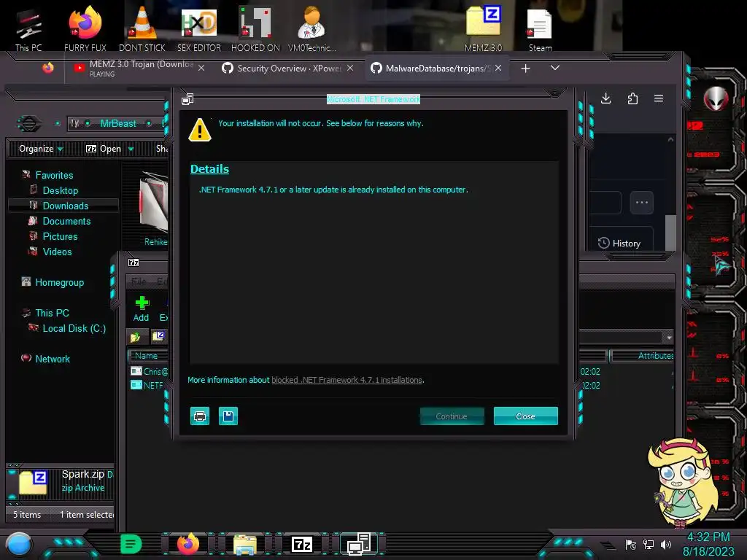Click the Windows Start orb
Image resolution: width=747 pixels, height=560 pixels.
(x=19, y=544)
